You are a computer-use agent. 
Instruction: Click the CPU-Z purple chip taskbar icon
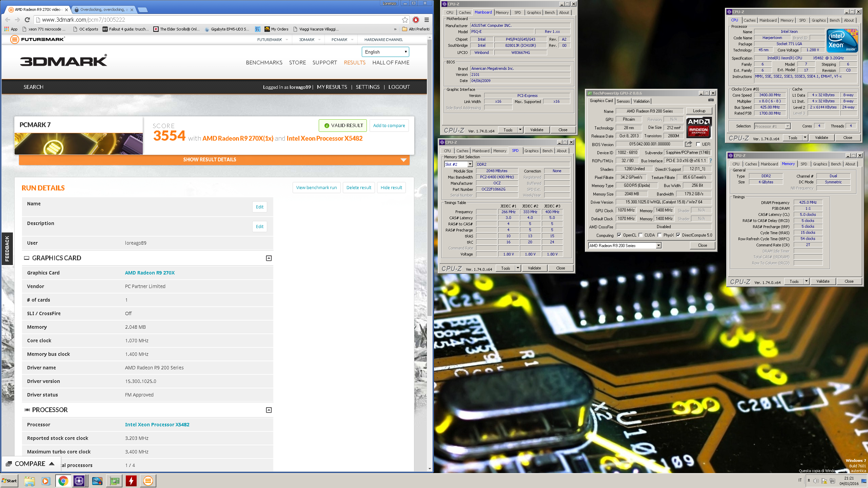click(x=79, y=481)
